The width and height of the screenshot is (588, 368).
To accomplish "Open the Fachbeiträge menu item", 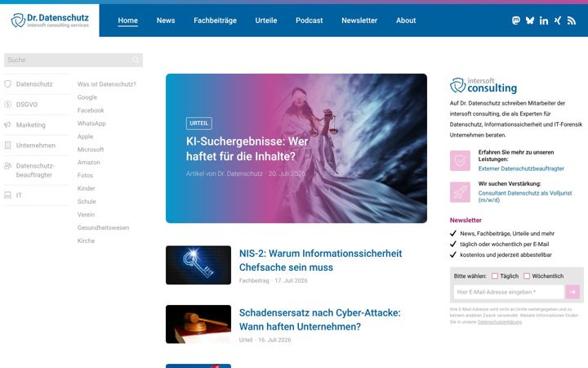I will click(x=216, y=20).
